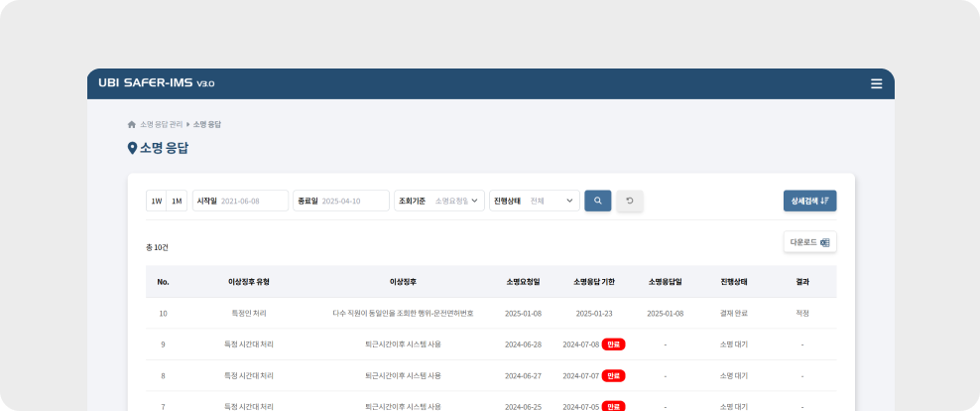Click the 2024-06-27 request date cell

[523, 376]
